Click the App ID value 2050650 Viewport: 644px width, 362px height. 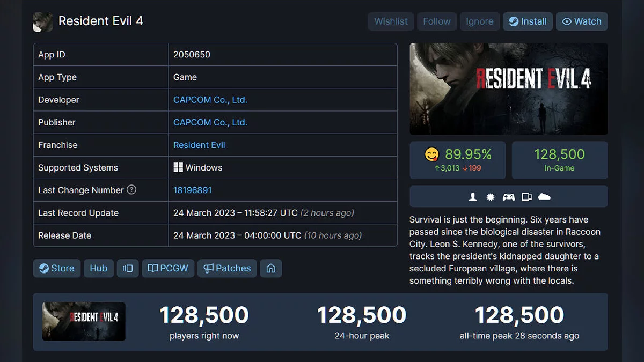point(192,55)
